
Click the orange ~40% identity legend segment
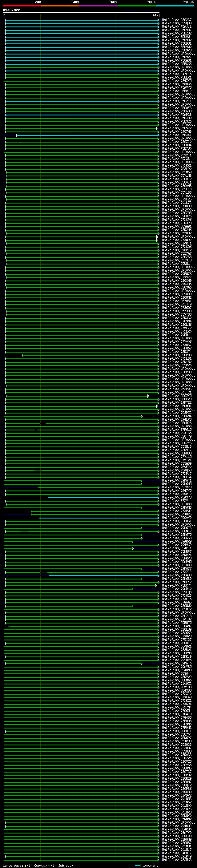(60, 6)
